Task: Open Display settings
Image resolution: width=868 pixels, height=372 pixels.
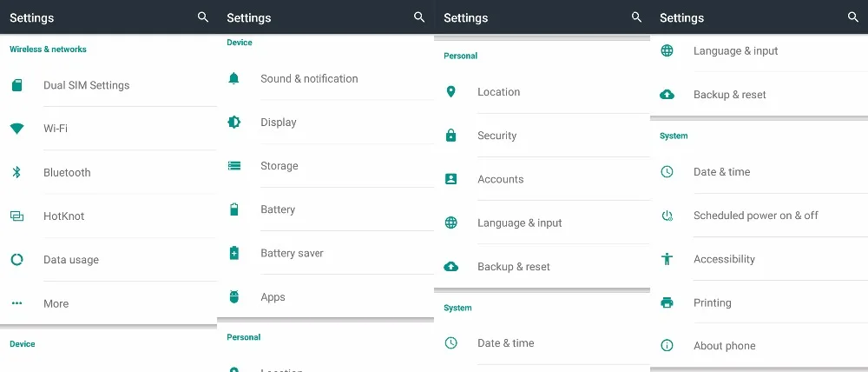Action: (325, 122)
